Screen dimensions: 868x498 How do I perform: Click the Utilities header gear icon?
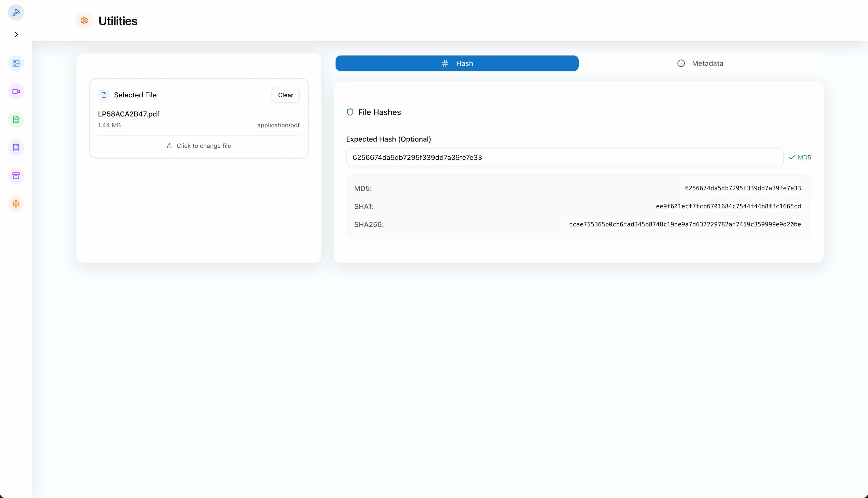pos(84,21)
